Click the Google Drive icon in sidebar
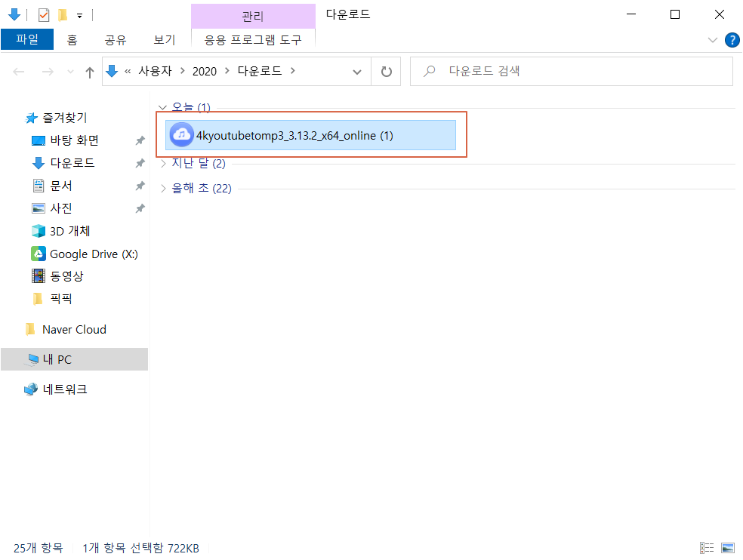The image size is (743, 560). pyautogui.click(x=39, y=254)
